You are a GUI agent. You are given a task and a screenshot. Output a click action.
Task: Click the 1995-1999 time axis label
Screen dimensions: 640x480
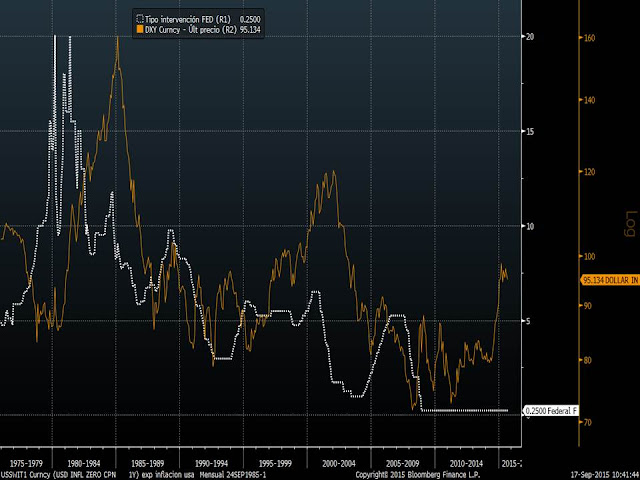275,463
